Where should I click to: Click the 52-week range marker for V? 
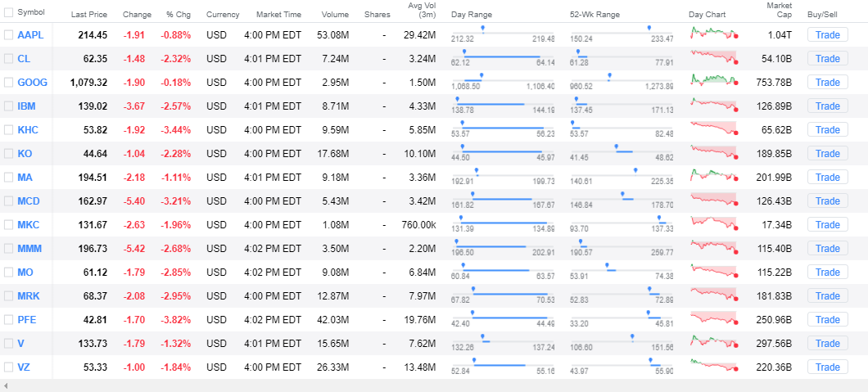(631, 337)
